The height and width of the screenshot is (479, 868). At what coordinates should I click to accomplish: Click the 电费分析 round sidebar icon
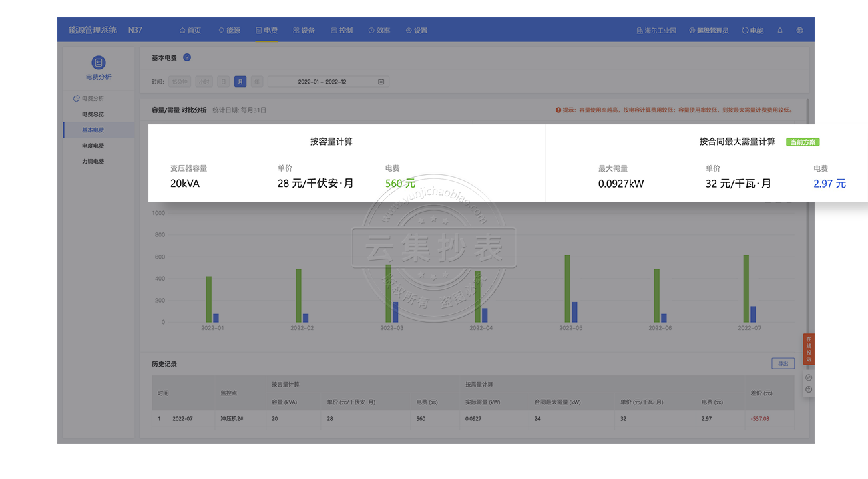point(99,63)
